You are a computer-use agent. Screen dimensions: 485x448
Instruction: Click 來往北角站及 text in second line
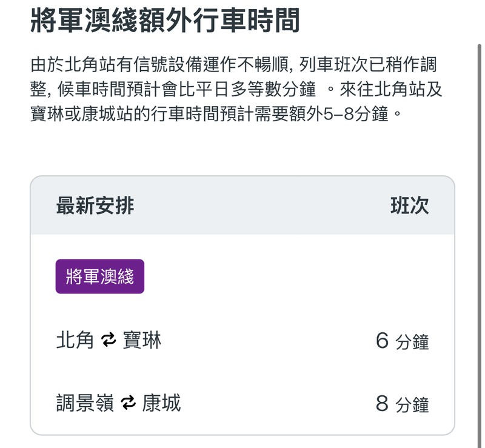tap(391, 89)
